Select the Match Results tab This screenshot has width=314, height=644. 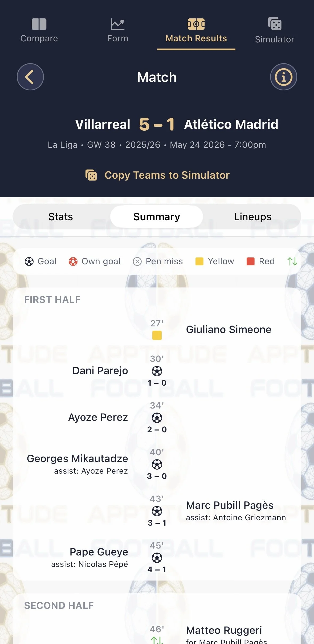[x=196, y=31]
